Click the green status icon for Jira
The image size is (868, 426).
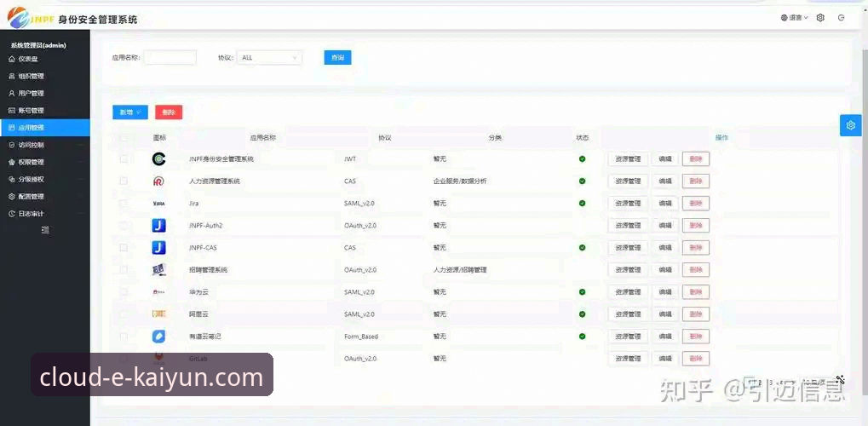583,204
